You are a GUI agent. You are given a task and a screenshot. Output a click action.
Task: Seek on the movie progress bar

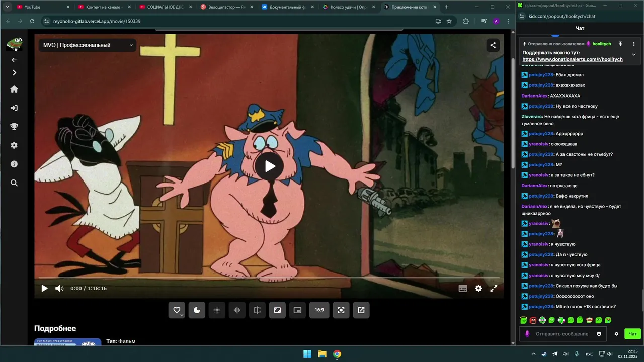click(269, 277)
